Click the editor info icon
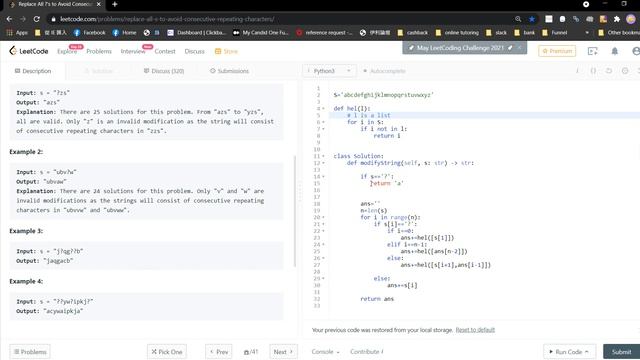The height and width of the screenshot is (360, 640). tap(577, 71)
